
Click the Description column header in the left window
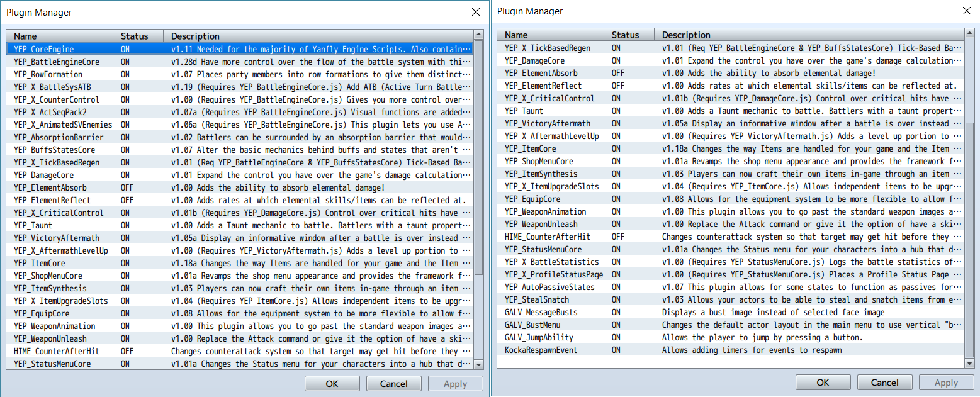tap(318, 36)
